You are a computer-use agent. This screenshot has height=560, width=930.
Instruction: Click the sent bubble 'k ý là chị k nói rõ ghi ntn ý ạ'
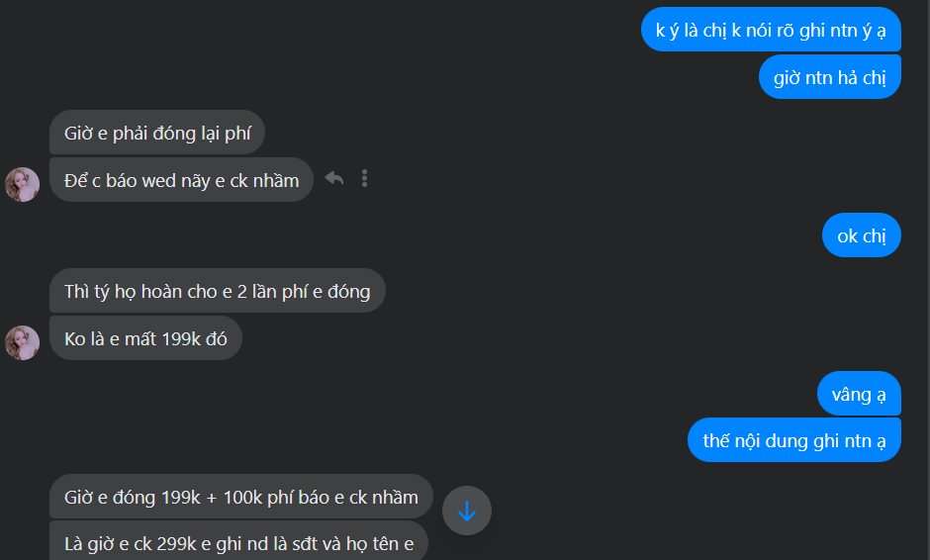[x=771, y=30]
